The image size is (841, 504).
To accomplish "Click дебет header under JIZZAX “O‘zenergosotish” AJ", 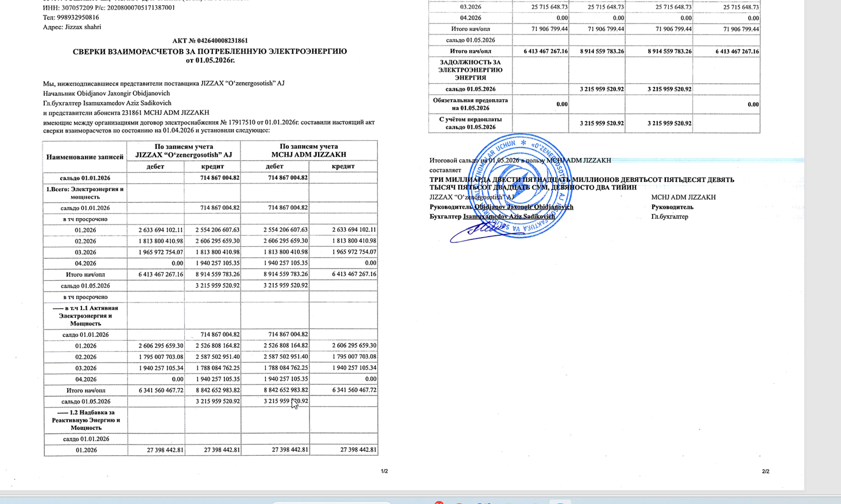I will (x=156, y=166).
